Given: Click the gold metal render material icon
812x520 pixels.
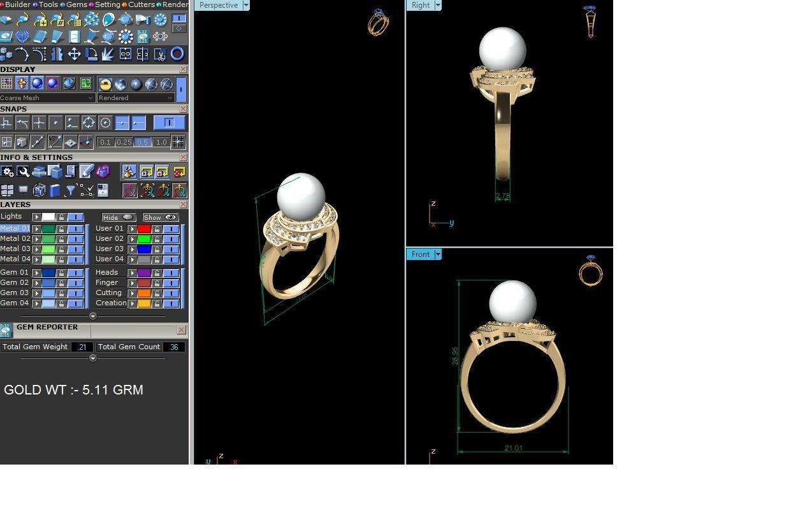Looking at the screenshot, I should click(x=105, y=83).
